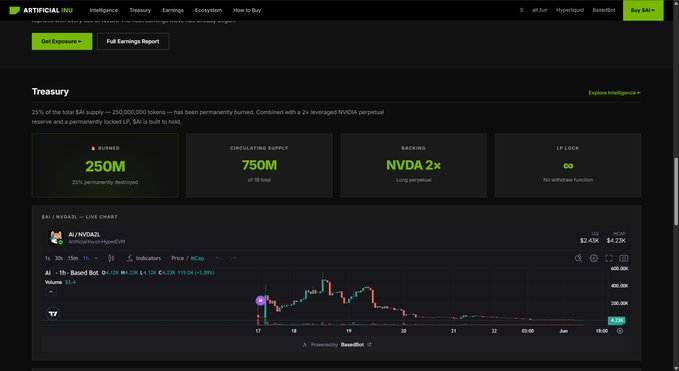Open the Full Earnings Report
Screen dimensions: 679x371
pyautogui.click(x=133, y=41)
